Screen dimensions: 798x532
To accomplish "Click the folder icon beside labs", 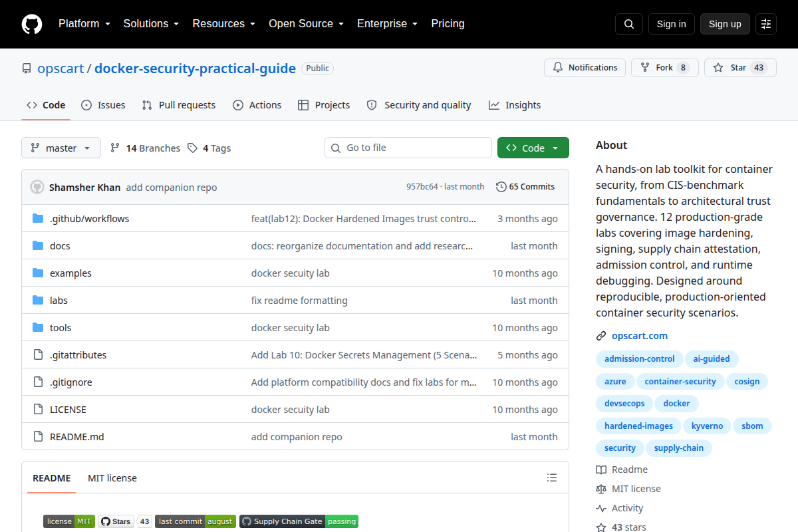I will (x=38, y=301).
